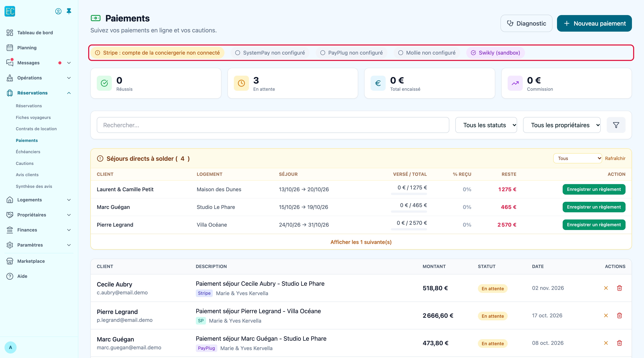Image resolution: width=644 pixels, height=358 pixels.
Task: Delete Marc Guégan payment trash icon
Action: [x=620, y=343]
